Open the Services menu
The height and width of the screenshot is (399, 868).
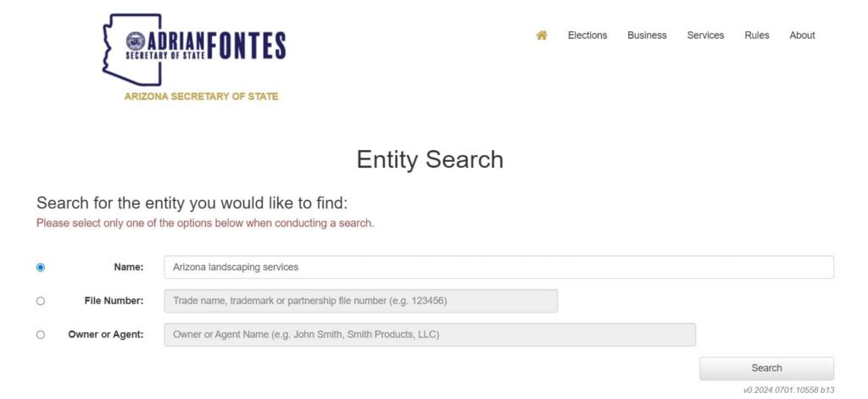(705, 36)
